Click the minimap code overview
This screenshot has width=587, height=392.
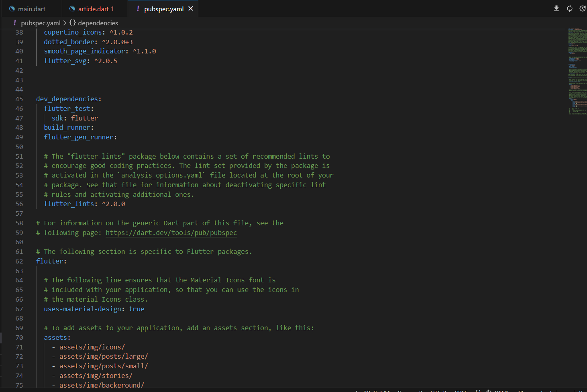[x=577, y=71]
